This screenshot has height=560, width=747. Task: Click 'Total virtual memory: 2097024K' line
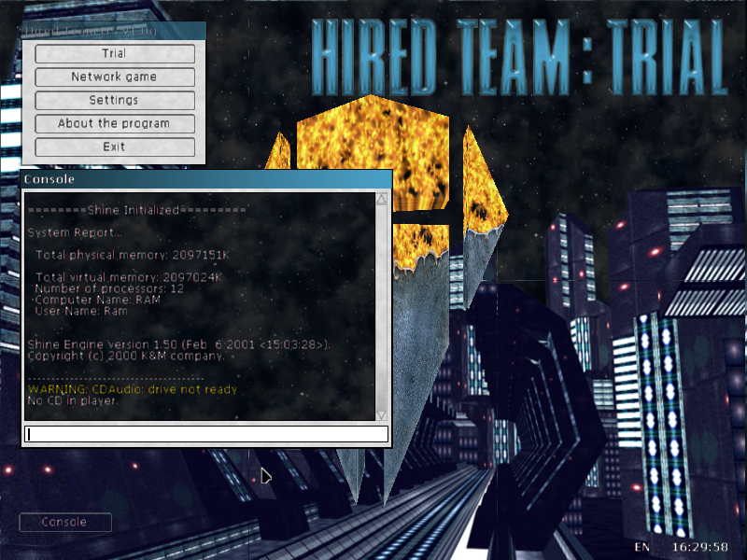pyautogui.click(x=129, y=276)
